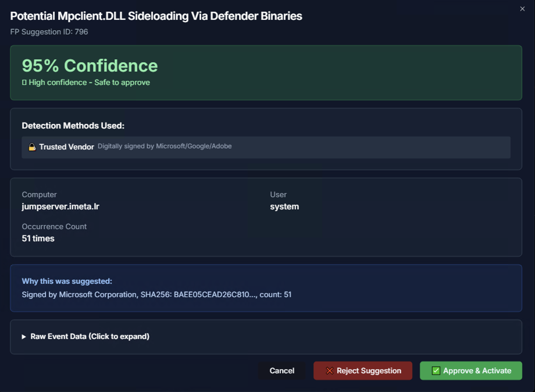Viewport: 535px width, 392px height.
Task: Click the occurrence count 51 times
Action: [x=38, y=238]
